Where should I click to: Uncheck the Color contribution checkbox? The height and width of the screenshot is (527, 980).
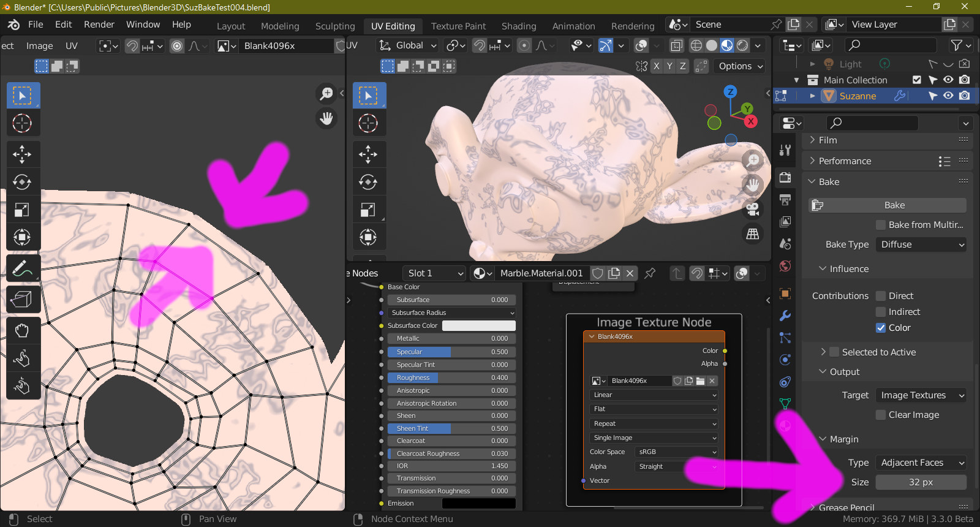point(881,328)
